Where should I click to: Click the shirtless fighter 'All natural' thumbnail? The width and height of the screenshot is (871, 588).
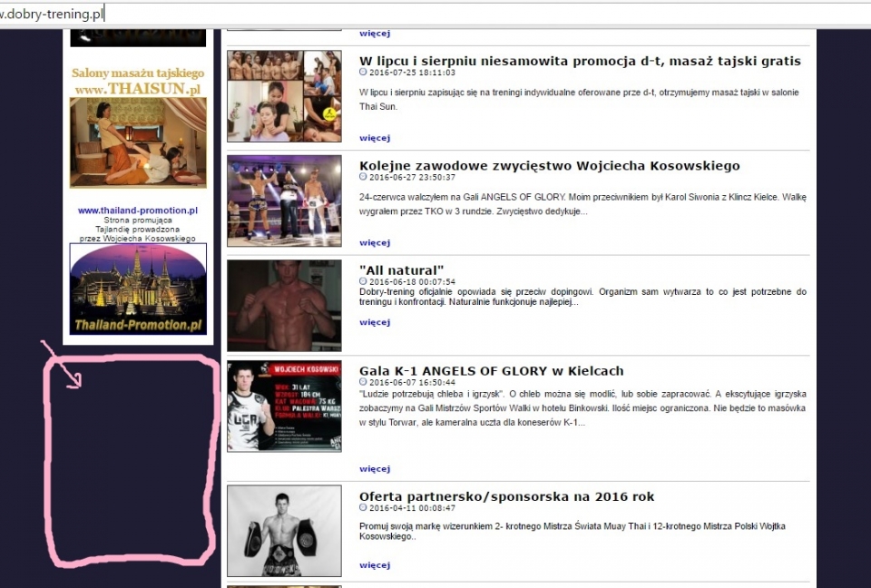pyautogui.click(x=284, y=306)
